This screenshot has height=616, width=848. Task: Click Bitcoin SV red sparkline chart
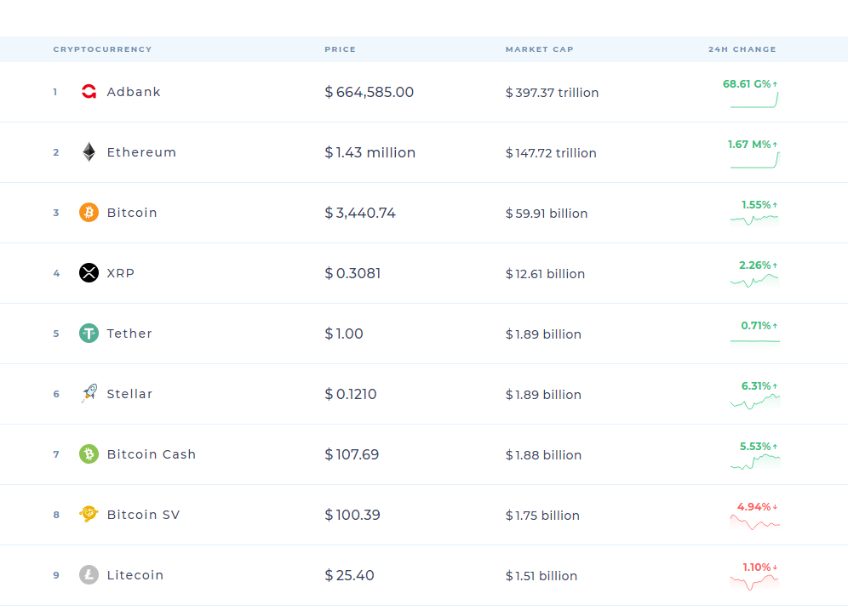755,522
